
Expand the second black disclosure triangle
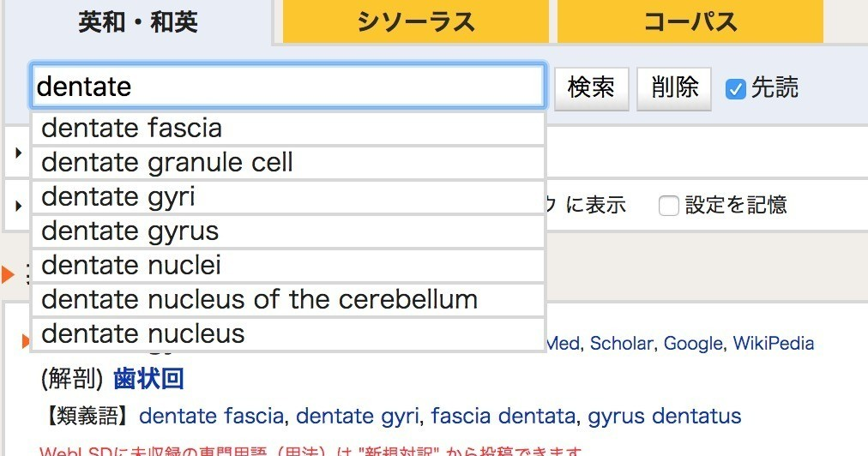[19, 206]
